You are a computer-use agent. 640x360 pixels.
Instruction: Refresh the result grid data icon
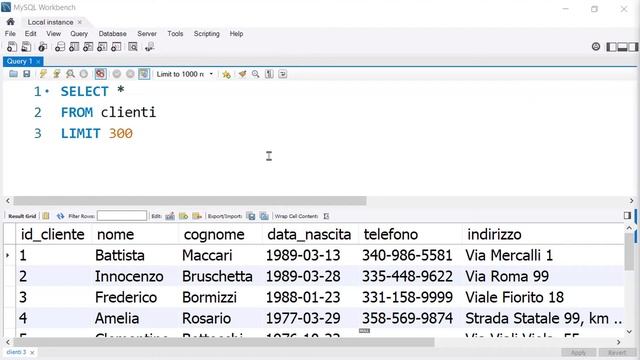tap(60, 216)
